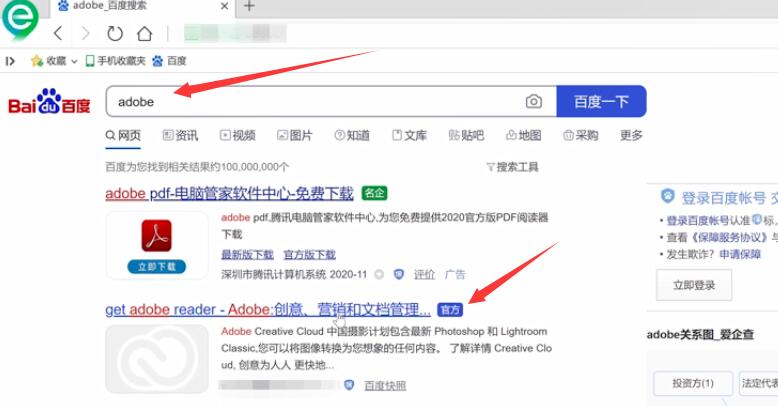
Task: Open the 收藏 star favorites icon
Action: 37,61
